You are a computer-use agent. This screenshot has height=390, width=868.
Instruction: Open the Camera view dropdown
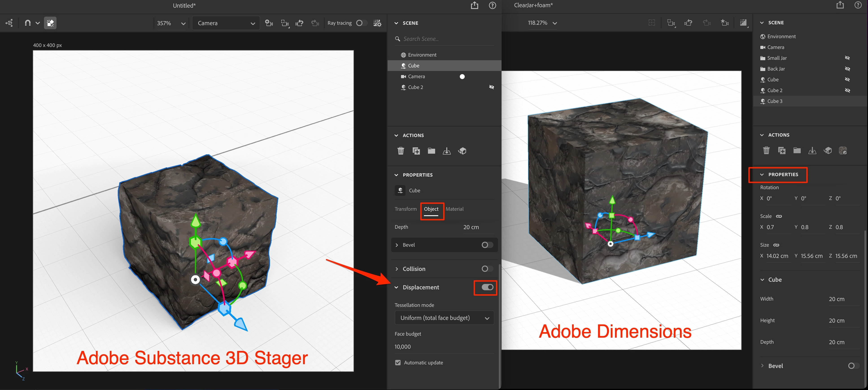226,23
